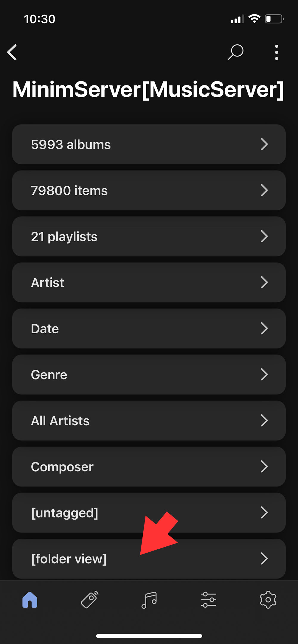The image size is (298, 644).
Task: Open the settings gear icon
Action: pos(268,599)
